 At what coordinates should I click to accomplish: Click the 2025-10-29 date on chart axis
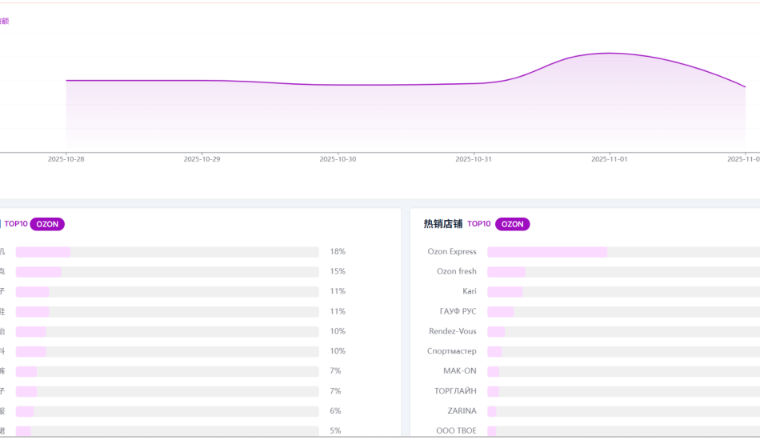coord(202,158)
